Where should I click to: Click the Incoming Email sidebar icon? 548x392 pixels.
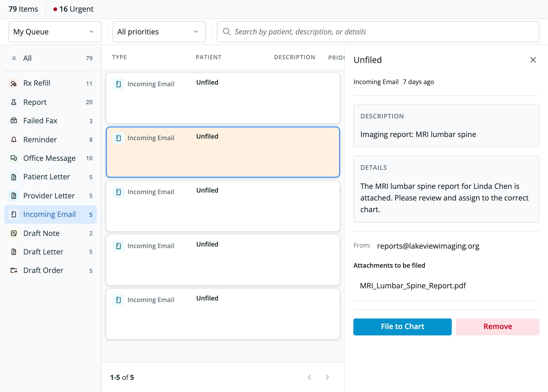14,214
